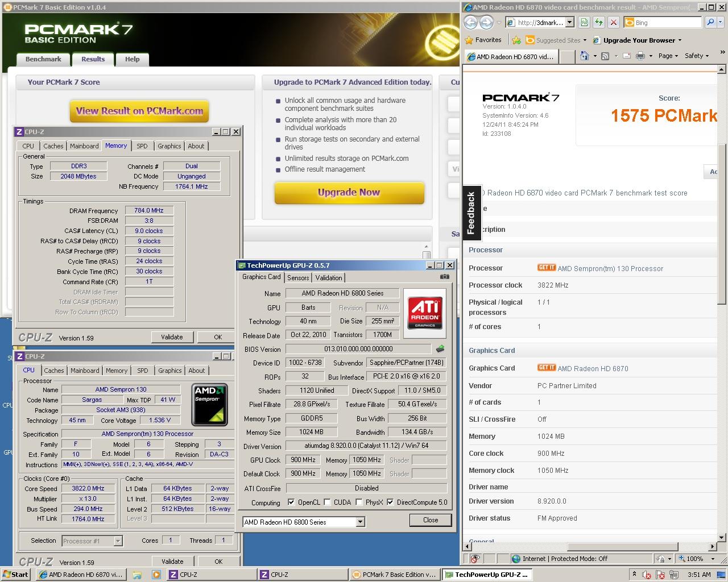
Task: Go forward with the browser Forward arrow
Action: coord(486,22)
